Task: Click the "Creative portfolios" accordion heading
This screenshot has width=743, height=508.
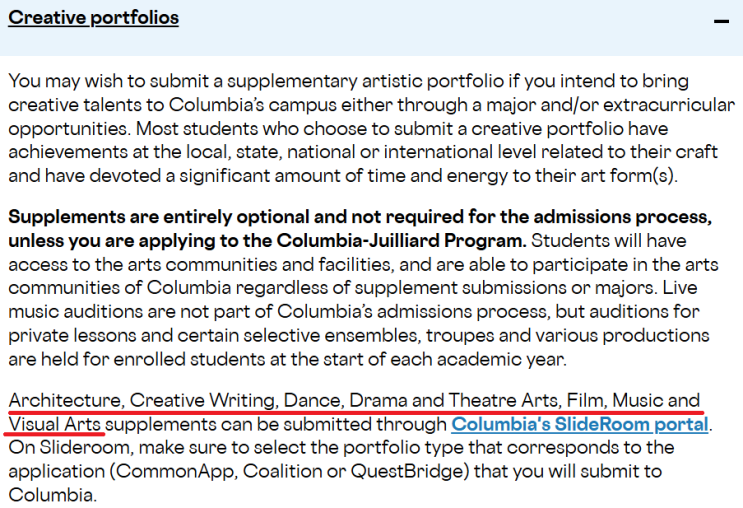Action: 94,18
